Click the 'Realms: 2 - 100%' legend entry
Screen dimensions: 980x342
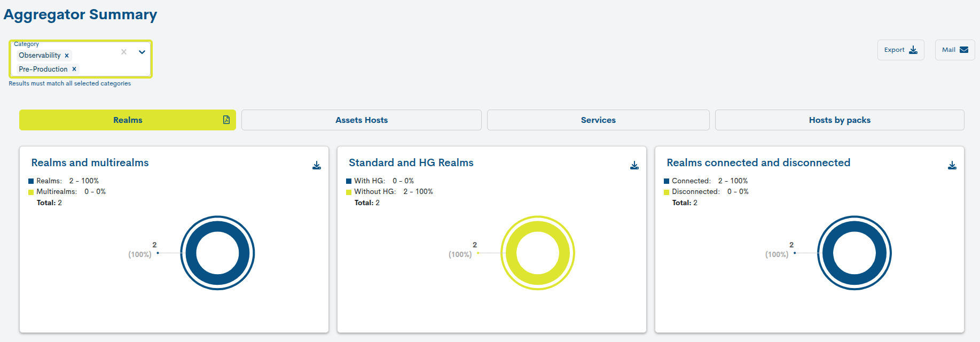[x=64, y=181]
